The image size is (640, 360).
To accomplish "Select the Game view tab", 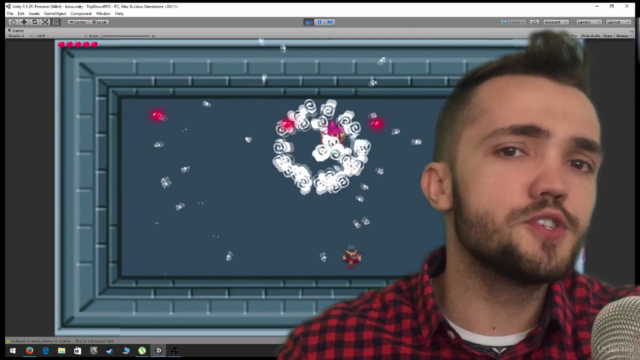I will [x=16, y=30].
